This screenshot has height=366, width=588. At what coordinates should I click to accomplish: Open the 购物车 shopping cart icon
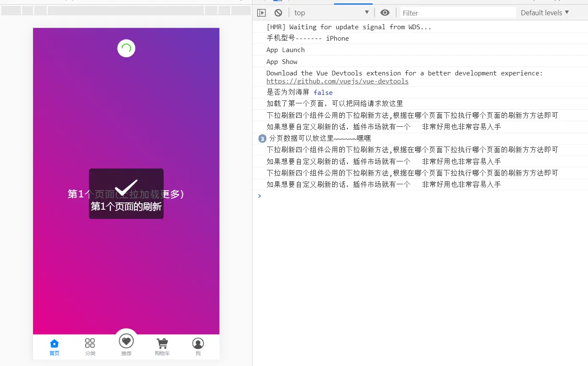tap(162, 344)
